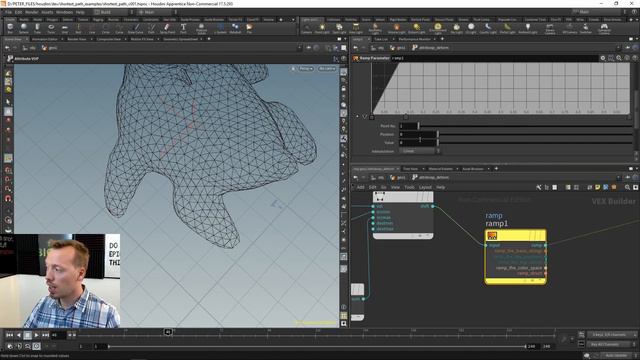Toggle real time playback button on playbar
This screenshot has height=360, width=640.
tap(36, 346)
